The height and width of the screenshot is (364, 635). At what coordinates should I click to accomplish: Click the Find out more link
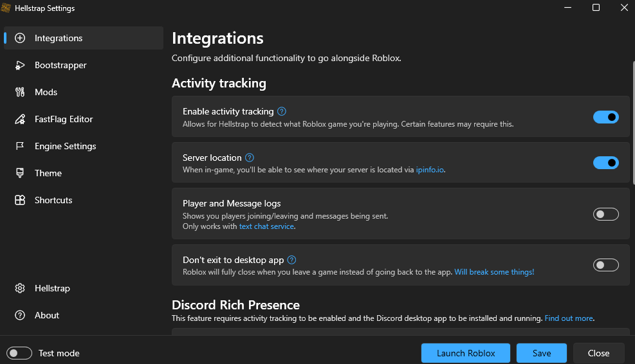pos(569,318)
